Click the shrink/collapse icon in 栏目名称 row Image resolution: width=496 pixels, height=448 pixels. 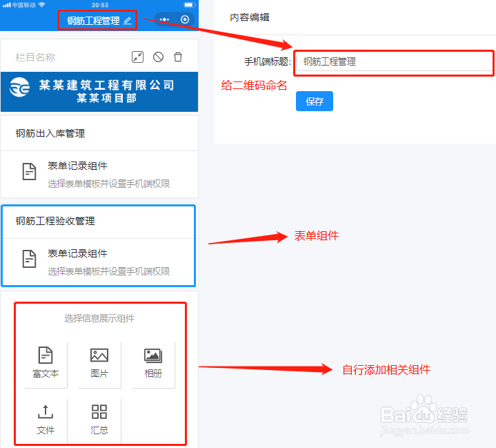pyautogui.click(x=137, y=57)
